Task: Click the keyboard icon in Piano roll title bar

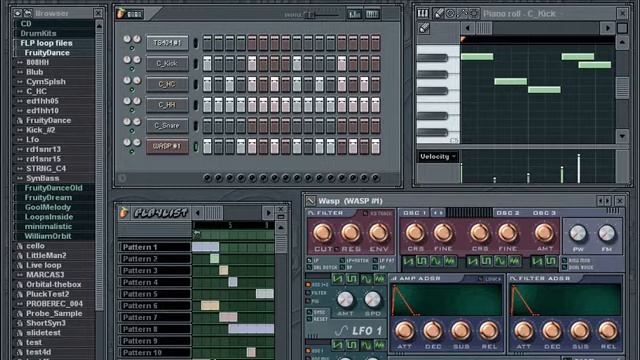Action: 423,13
